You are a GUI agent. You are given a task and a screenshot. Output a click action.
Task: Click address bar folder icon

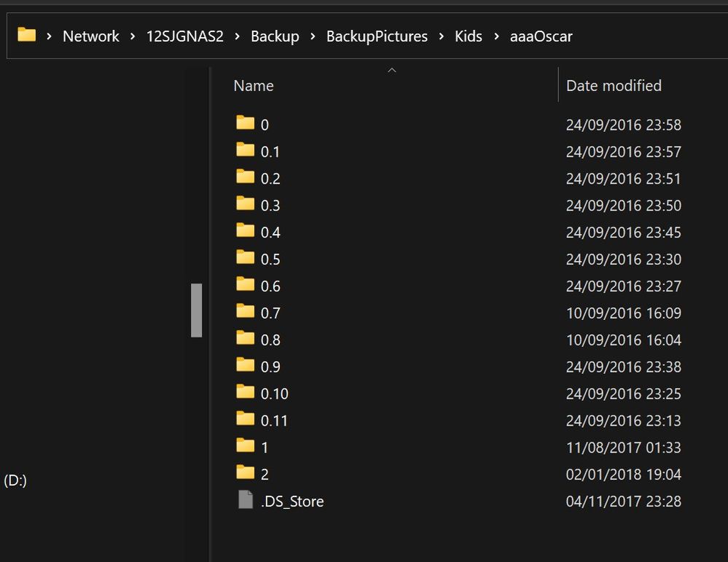(x=27, y=35)
